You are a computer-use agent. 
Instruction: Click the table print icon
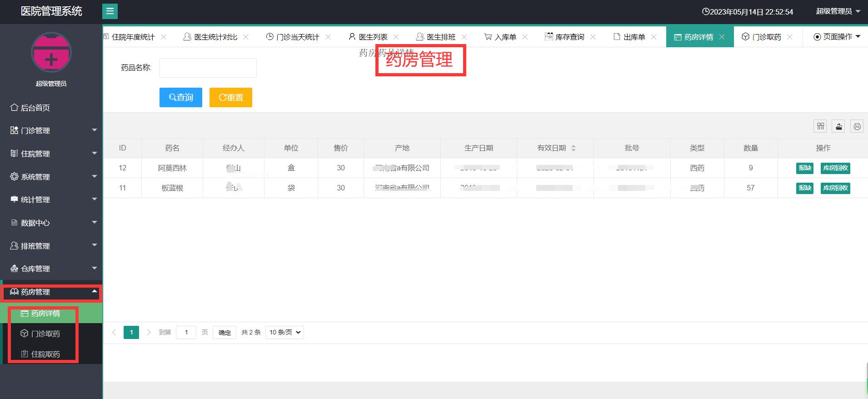coord(857,126)
